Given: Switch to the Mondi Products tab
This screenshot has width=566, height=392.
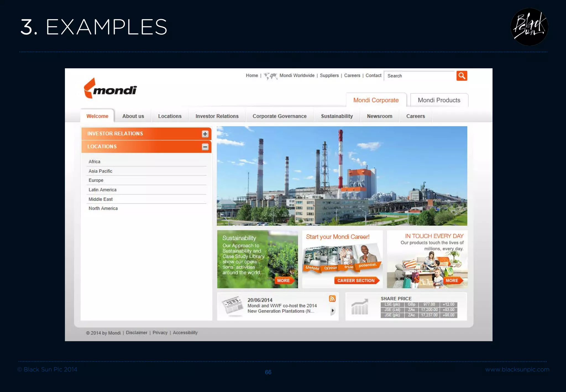Looking at the screenshot, I should point(439,100).
